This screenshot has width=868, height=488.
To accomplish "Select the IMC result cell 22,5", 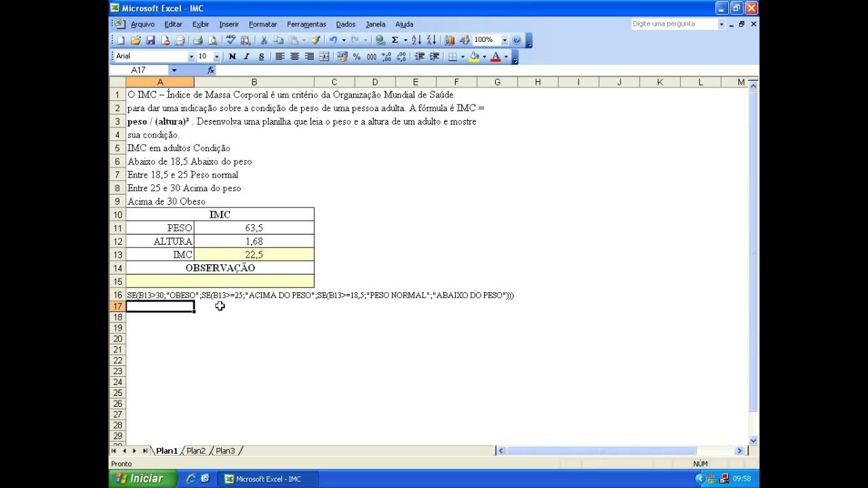I will pos(254,255).
